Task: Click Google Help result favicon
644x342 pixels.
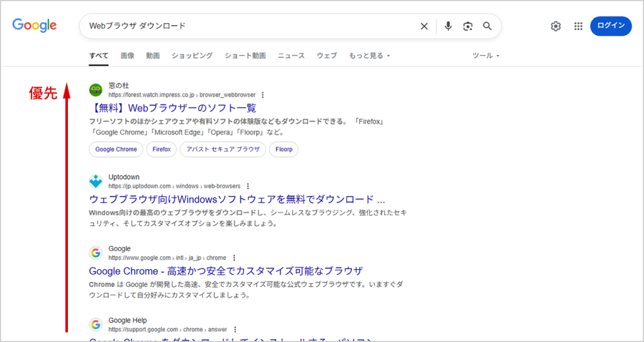Action: click(x=96, y=325)
